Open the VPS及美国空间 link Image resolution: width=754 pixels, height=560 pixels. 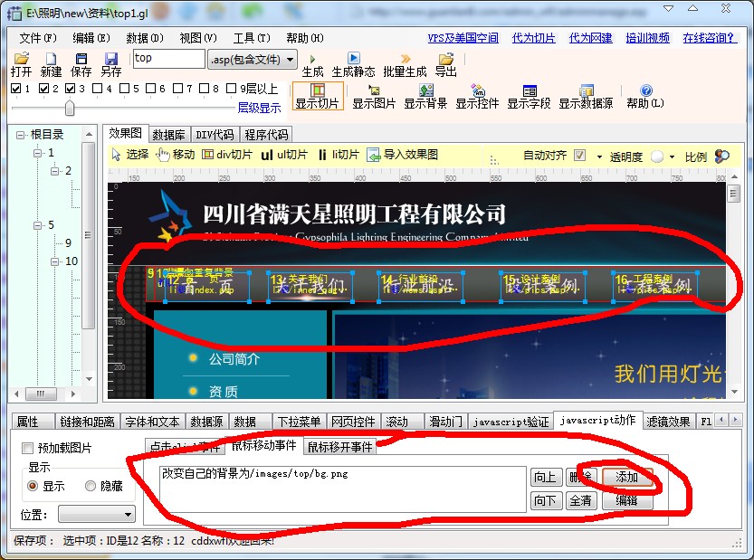coord(463,38)
